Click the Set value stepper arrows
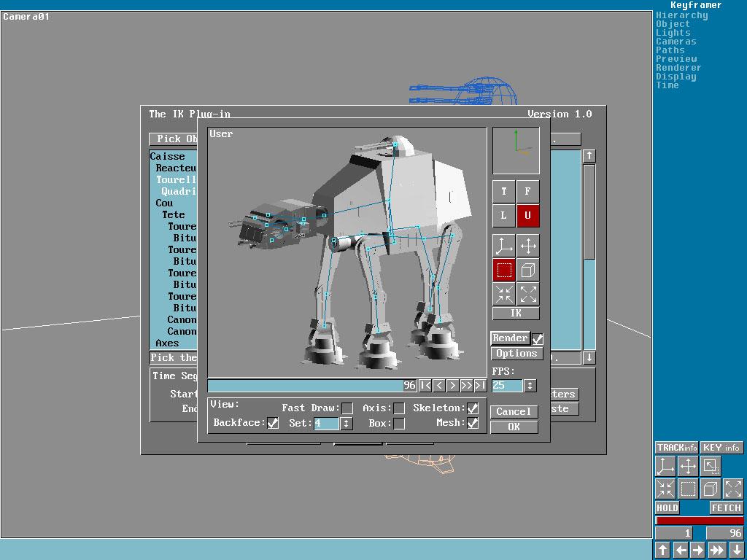 pos(347,424)
